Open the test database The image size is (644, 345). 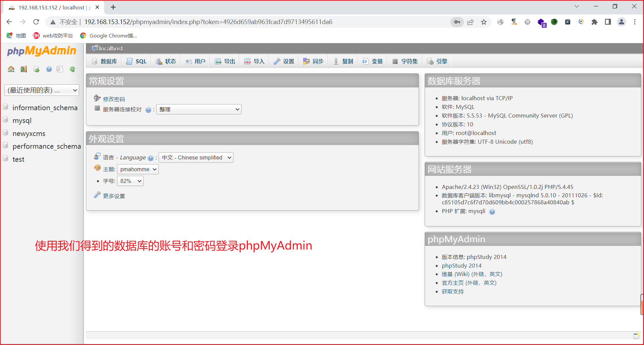click(18, 159)
